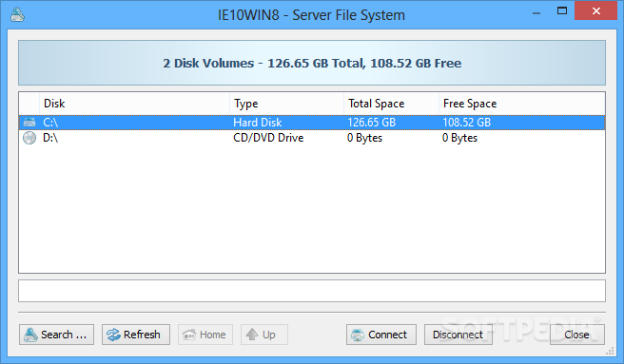The width and height of the screenshot is (624, 364).
Task: Click the 126.65 GB total space cell
Action: pyautogui.click(x=372, y=123)
